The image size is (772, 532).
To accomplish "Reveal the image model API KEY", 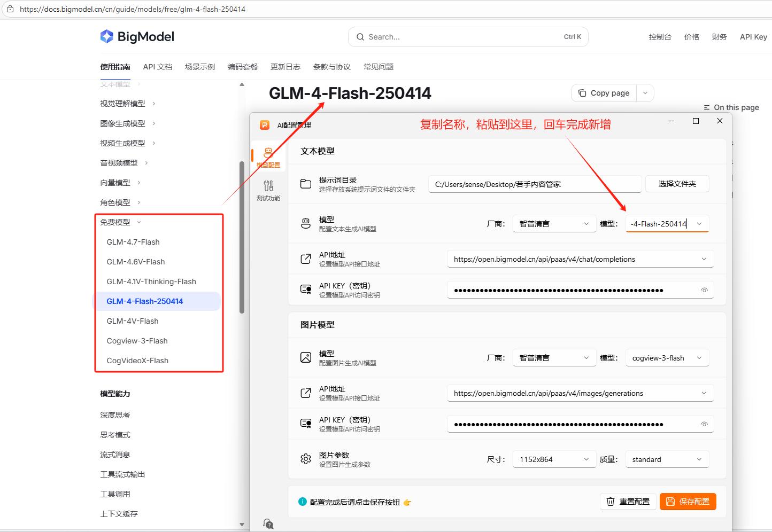I will coord(705,423).
